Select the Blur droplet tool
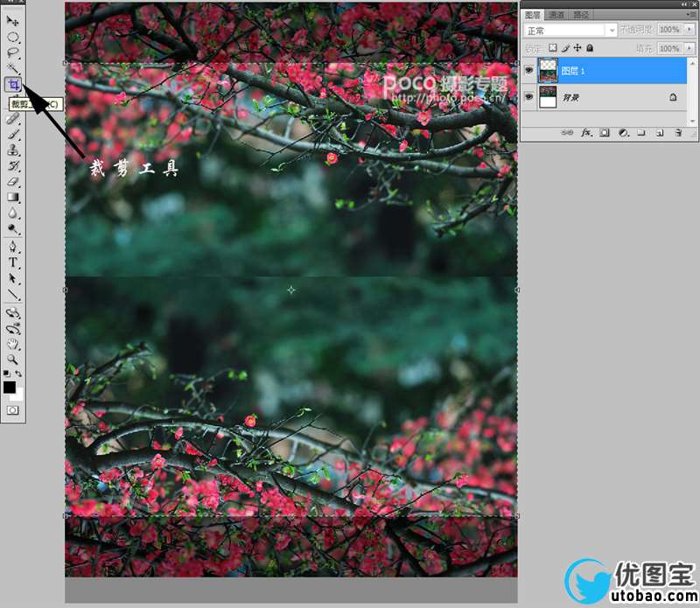 12,213
